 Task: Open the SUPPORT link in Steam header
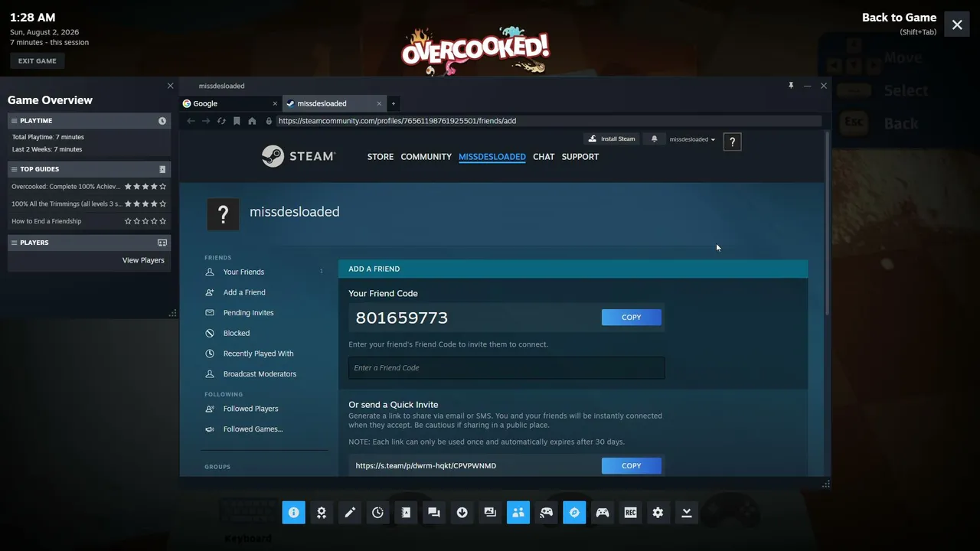click(580, 157)
